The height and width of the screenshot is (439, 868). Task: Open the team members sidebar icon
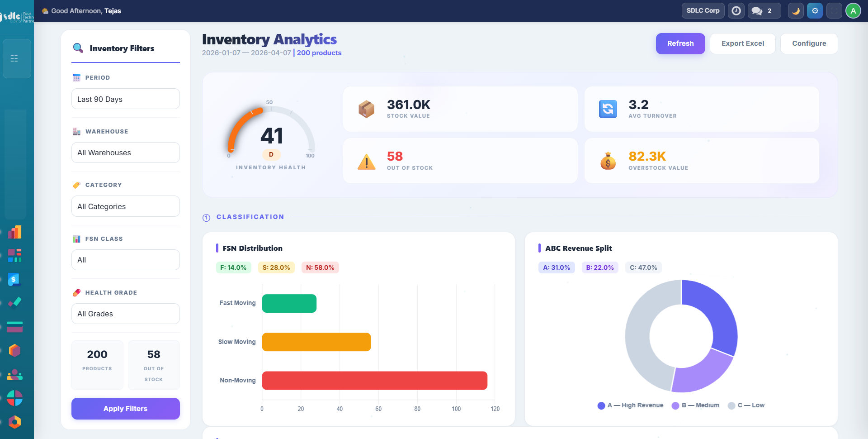point(15,375)
